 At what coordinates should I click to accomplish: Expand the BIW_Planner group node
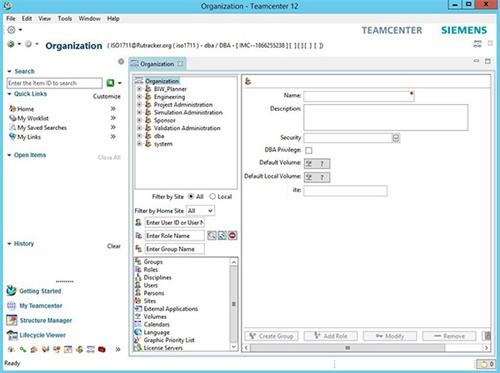point(140,89)
